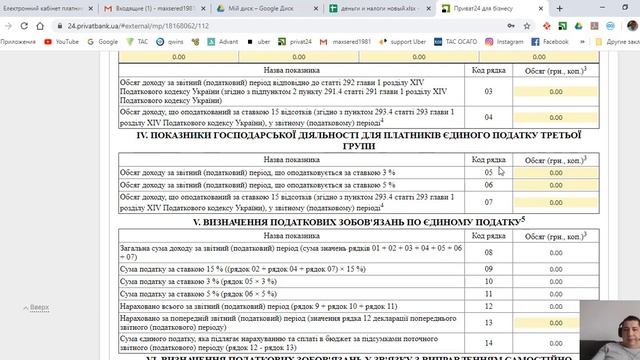Close the Приват24 для бізнесу tab
Screen dimensions: 640x360
pos(540,8)
